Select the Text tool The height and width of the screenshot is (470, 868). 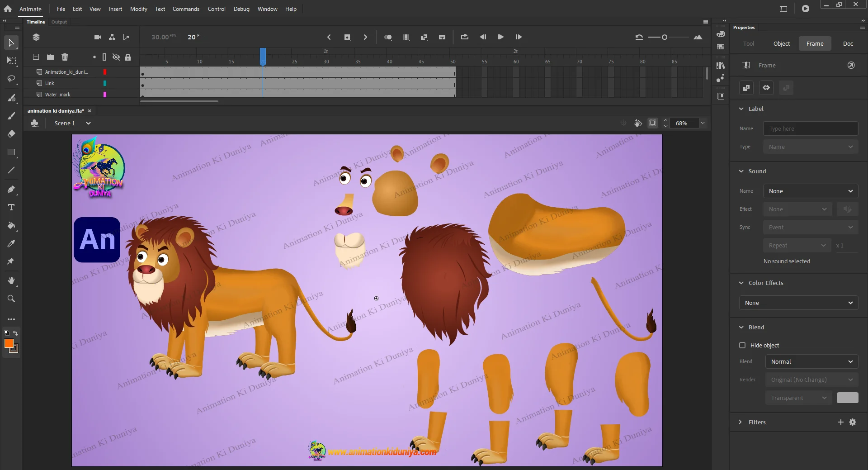tap(11, 207)
